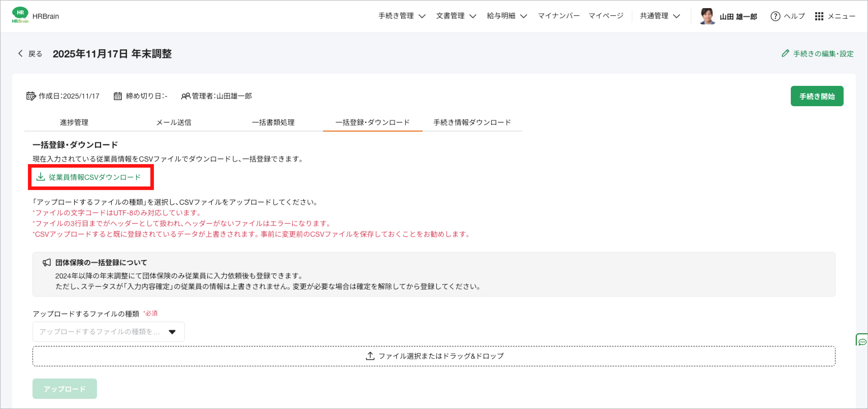Viewport: 868px width, 409px height.
Task: Click the download icon for 従業員情報CSV
Action: tap(40, 177)
